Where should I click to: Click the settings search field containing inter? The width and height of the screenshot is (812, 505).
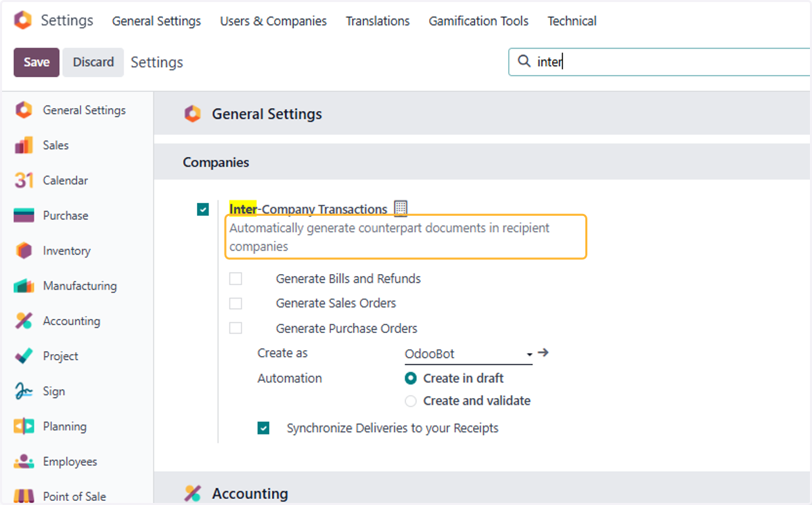660,62
